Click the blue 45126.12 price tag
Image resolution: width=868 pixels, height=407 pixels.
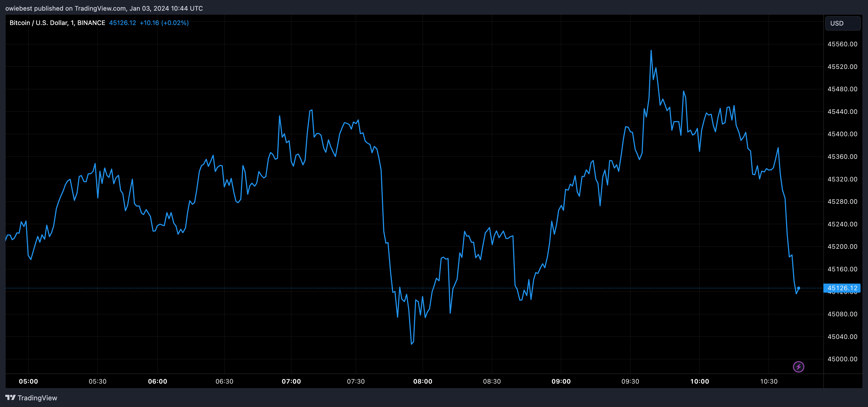coord(842,288)
